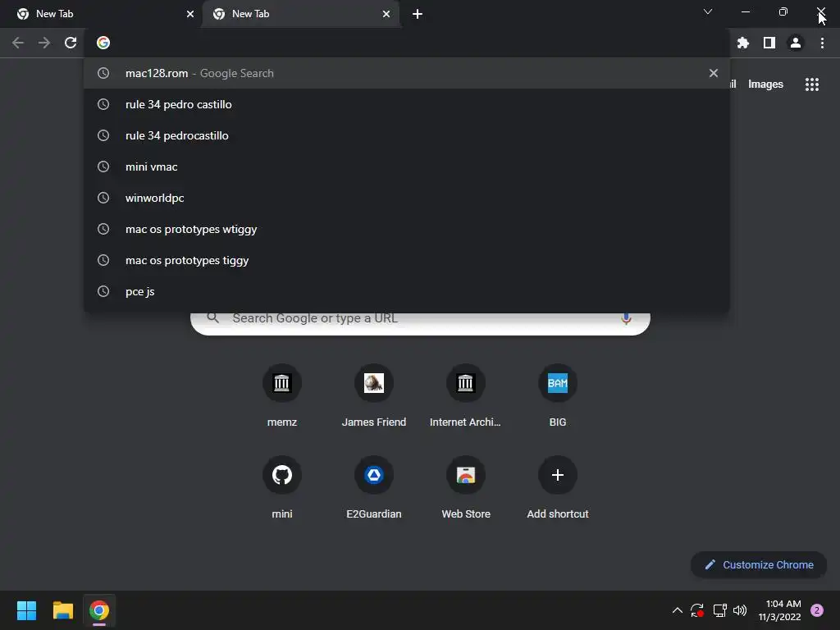
Task: Open the Windows Start menu
Action: (26, 610)
